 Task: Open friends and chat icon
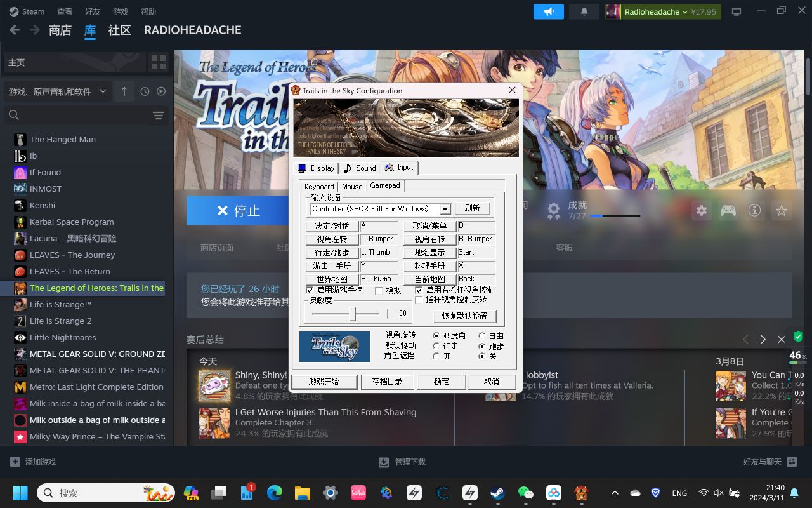pyautogui.click(x=792, y=462)
